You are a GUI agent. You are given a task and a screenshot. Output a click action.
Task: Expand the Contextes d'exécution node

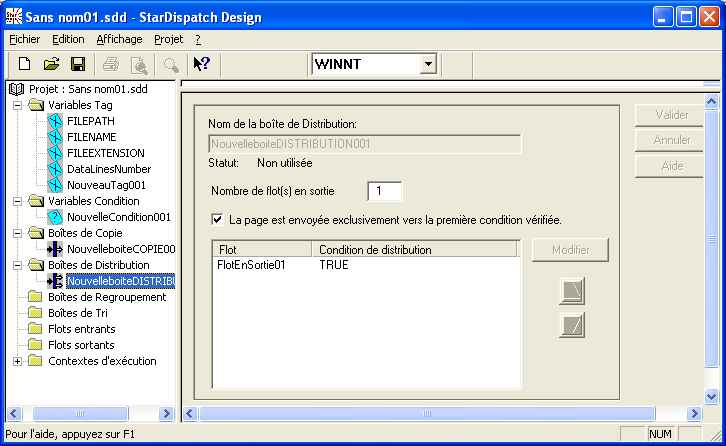pyautogui.click(x=17, y=361)
